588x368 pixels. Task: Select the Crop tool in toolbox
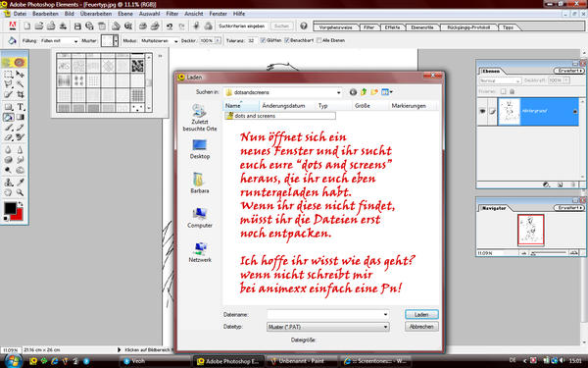(21, 94)
